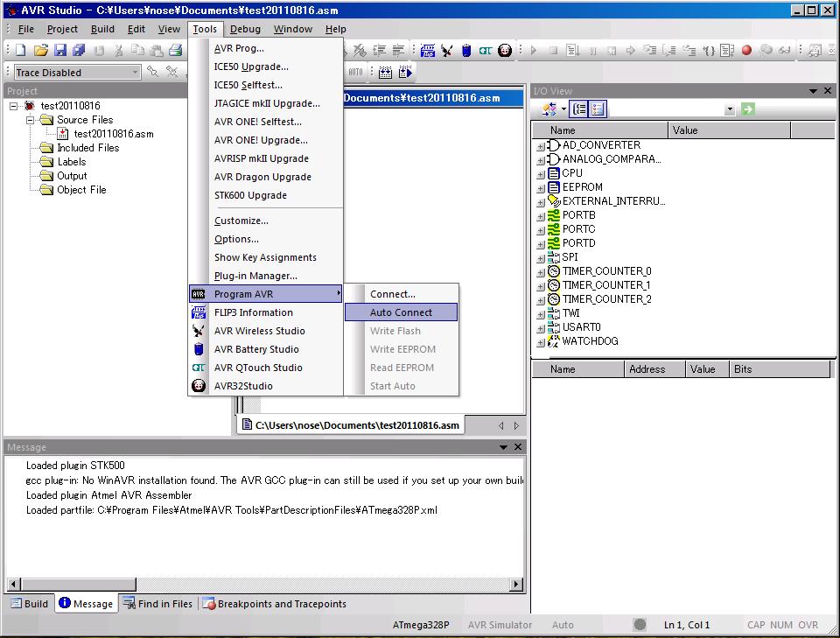Click the FLIP3 Information menu icon
The image size is (840, 638).
(199, 312)
